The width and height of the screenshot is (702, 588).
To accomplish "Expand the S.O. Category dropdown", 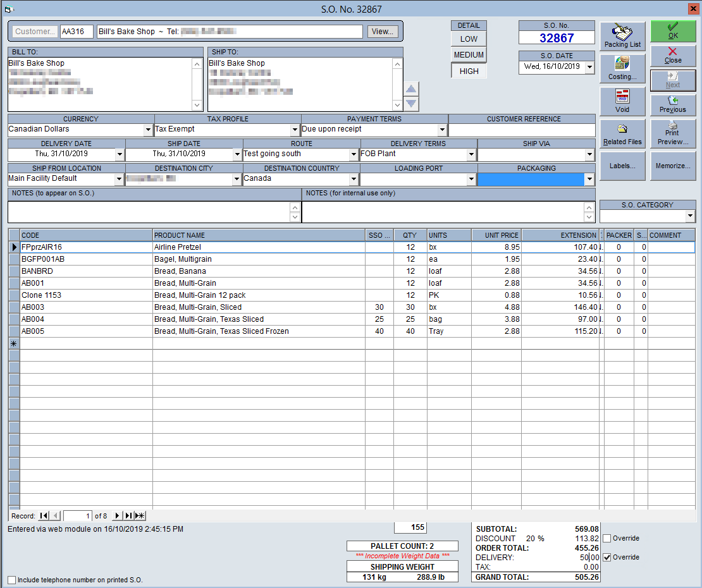I will click(690, 216).
